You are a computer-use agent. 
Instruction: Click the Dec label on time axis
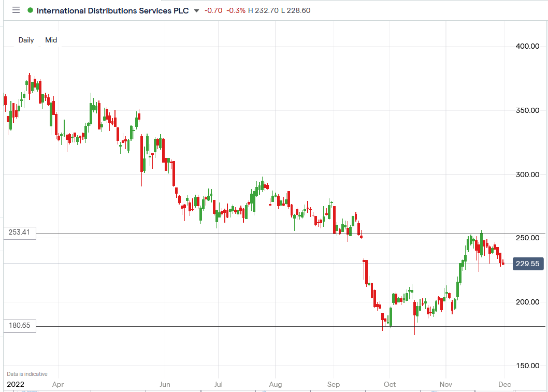[x=504, y=385]
